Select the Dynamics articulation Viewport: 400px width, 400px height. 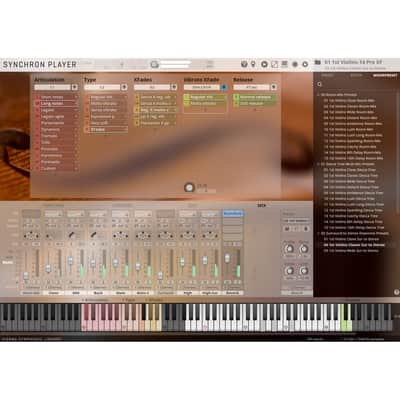(56, 130)
